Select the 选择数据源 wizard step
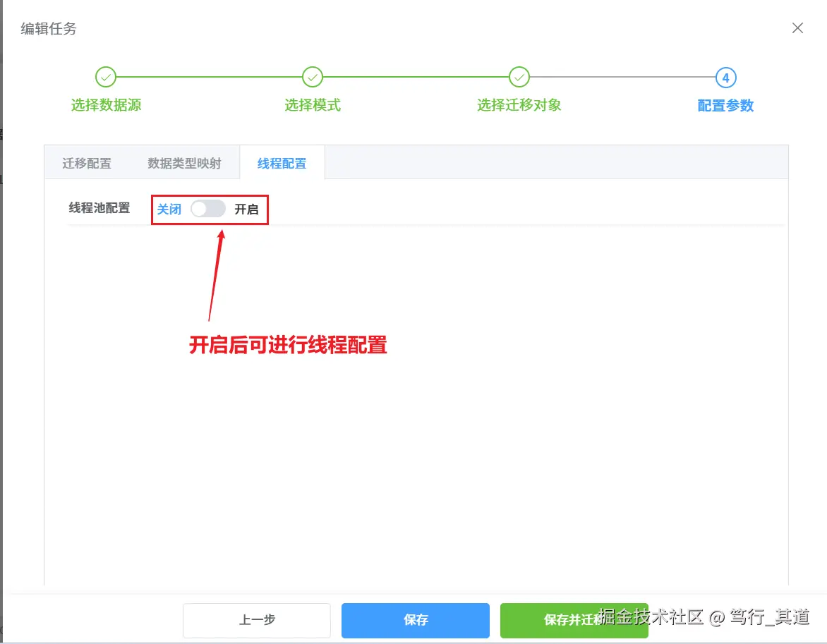This screenshot has height=644, width=827. tap(106, 105)
